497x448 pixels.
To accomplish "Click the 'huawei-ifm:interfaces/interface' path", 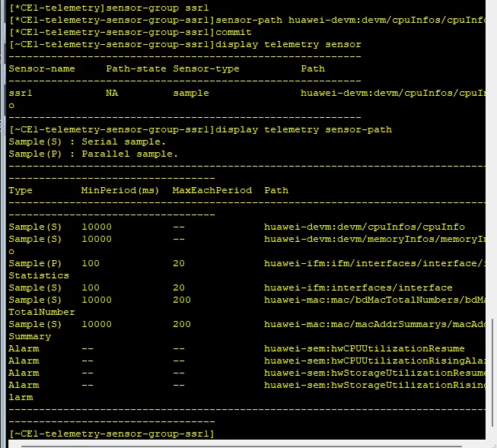I will click(358, 288).
